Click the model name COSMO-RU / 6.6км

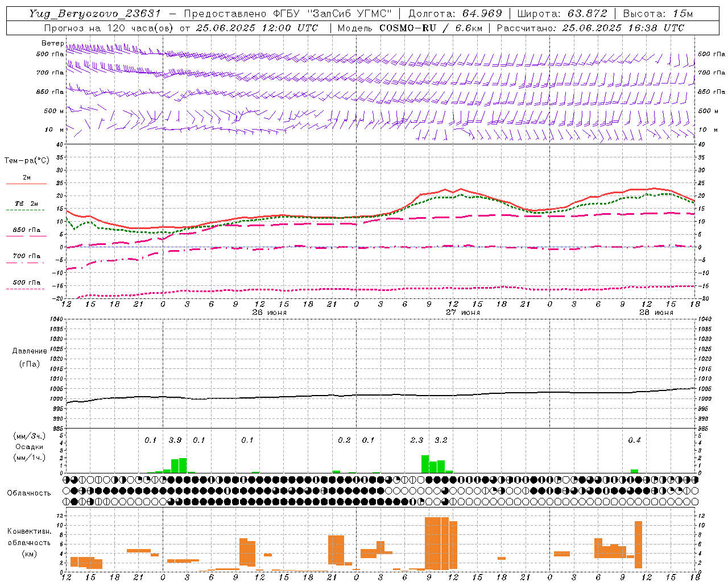coord(432,28)
